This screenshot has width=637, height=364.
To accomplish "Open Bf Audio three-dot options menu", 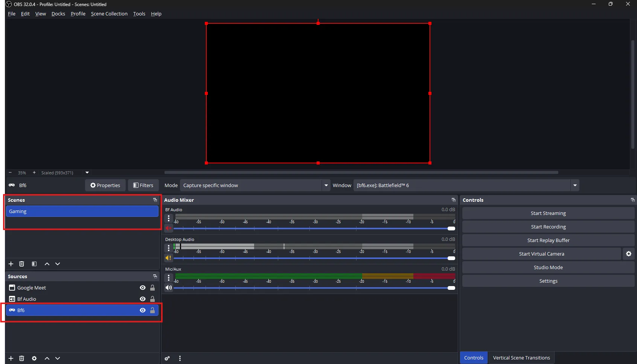I will [169, 218].
